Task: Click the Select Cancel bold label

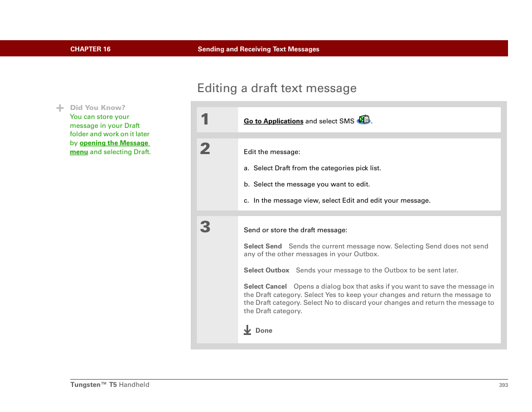Action: click(265, 286)
